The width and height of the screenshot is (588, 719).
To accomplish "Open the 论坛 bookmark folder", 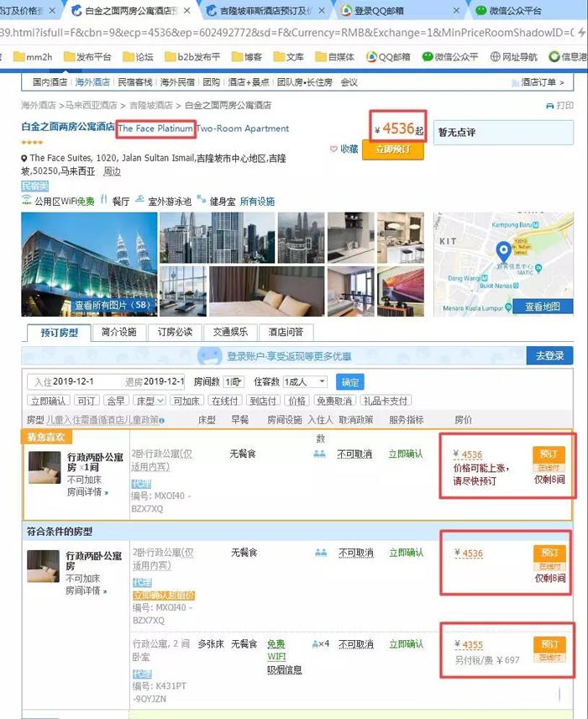I will tap(138, 57).
